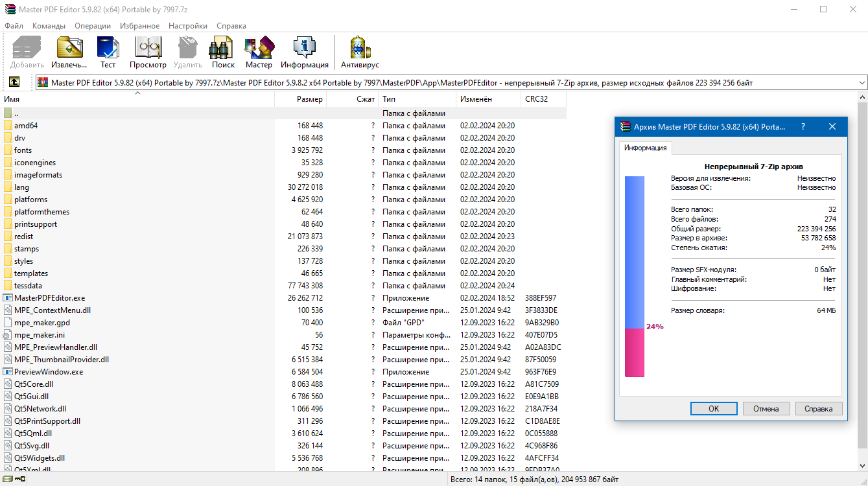Click the Extract To toolbar icon
The image size is (868, 486).
click(69, 52)
